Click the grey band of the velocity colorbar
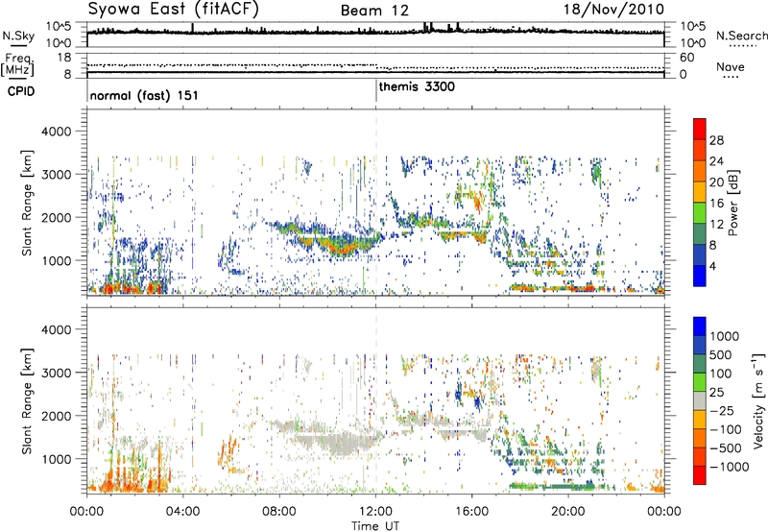The image size is (768, 532). tap(700, 400)
